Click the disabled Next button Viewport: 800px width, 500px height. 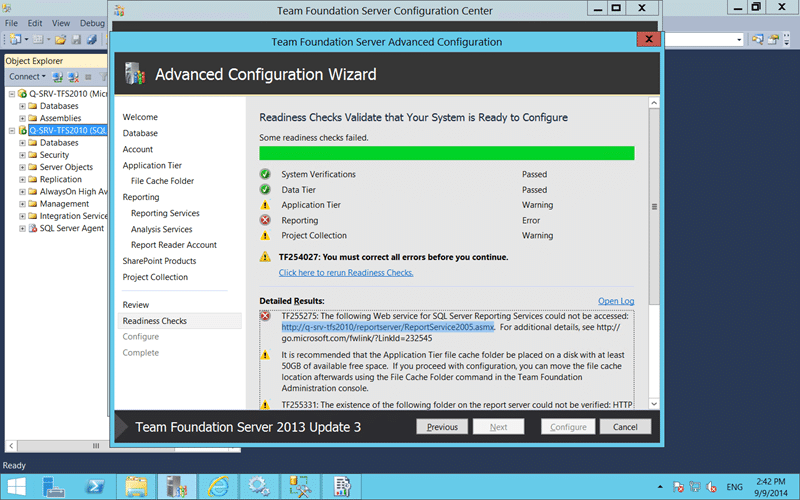coord(498,427)
